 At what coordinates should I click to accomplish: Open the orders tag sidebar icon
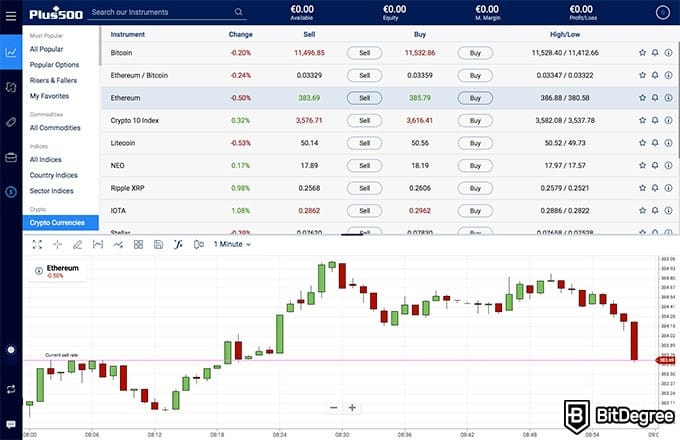[11, 122]
